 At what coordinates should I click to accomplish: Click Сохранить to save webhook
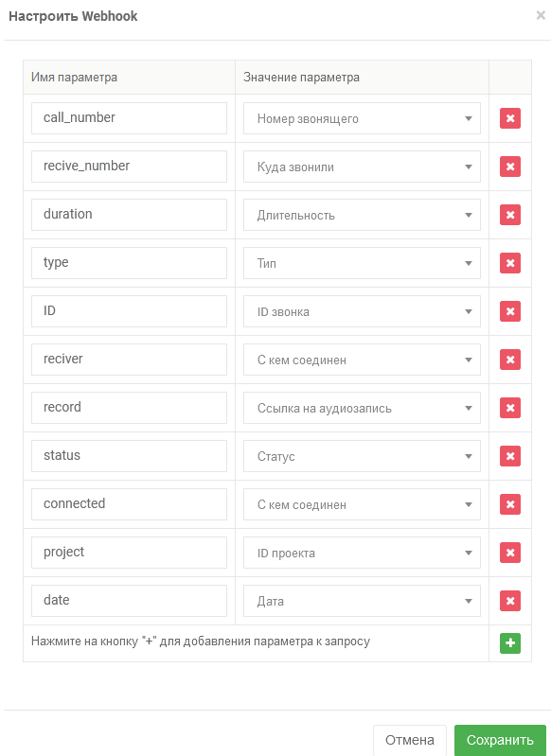tap(500, 740)
